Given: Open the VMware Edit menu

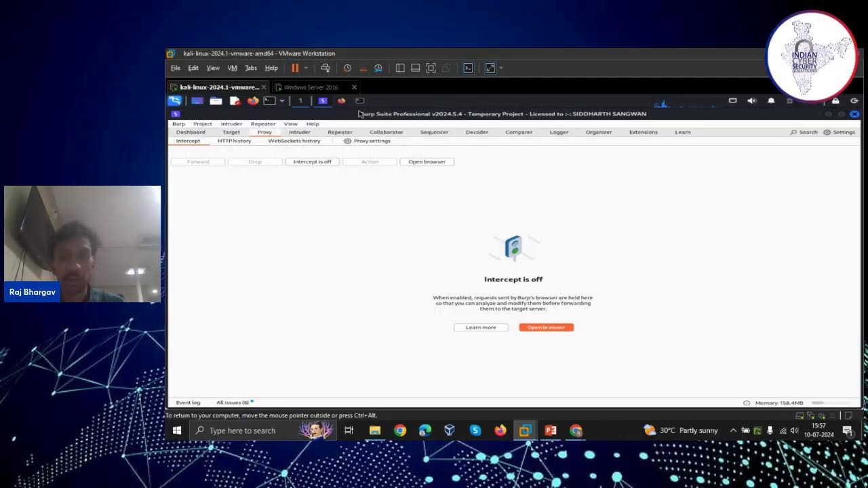Looking at the screenshot, I should click(193, 68).
